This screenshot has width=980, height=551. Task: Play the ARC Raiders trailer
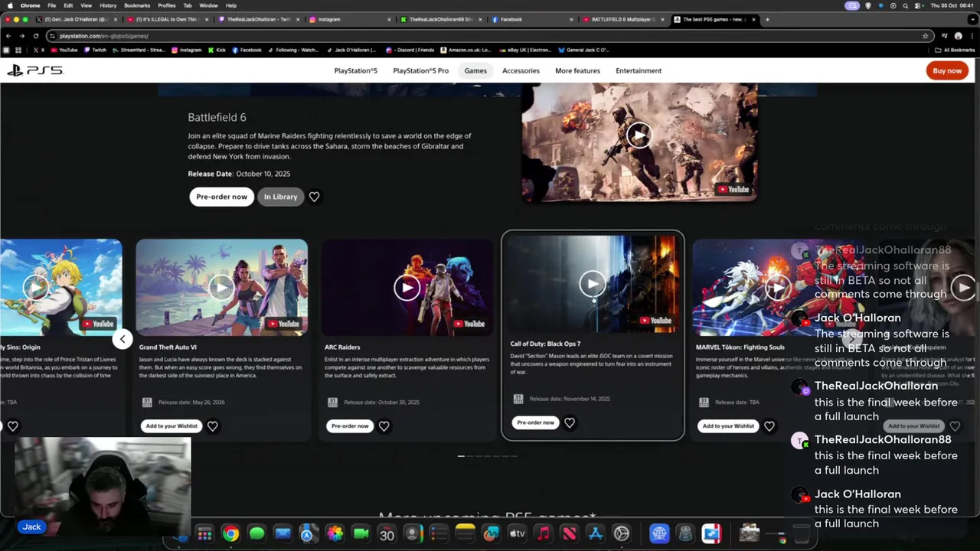(407, 287)
